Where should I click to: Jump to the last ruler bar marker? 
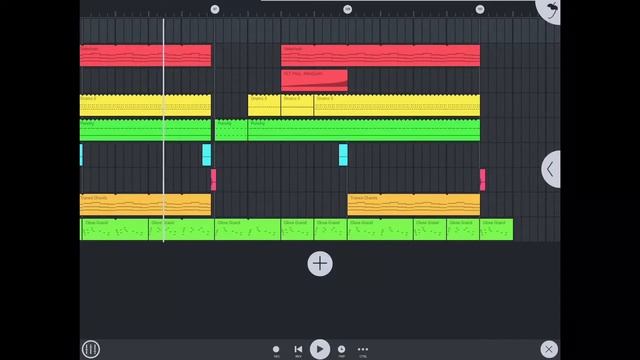point(480,9)
